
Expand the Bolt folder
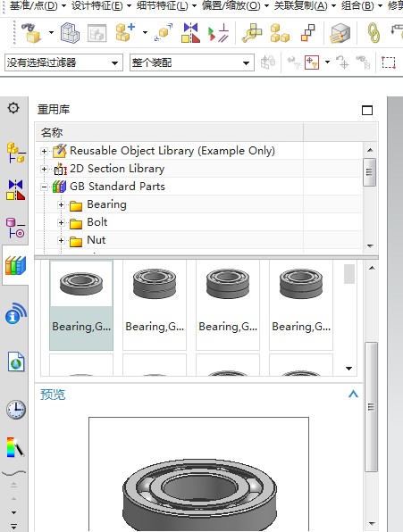(62, 222)
